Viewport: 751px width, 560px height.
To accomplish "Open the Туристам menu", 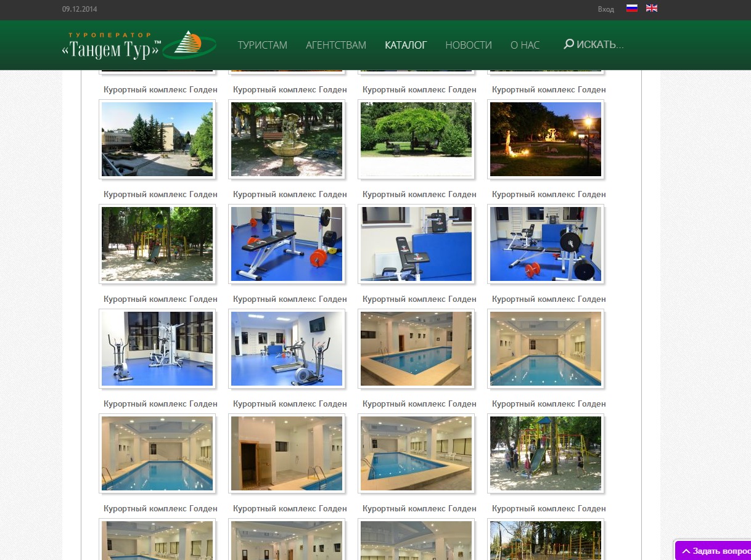I will pyautogui.click(x=263, y=45).
